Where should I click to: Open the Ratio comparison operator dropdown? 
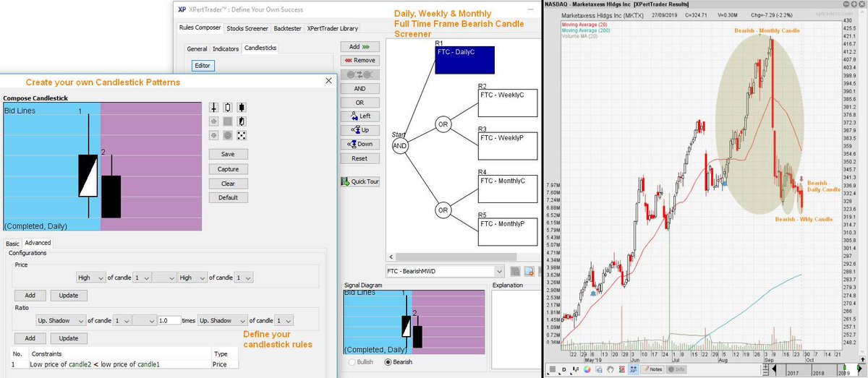(143, 320)
